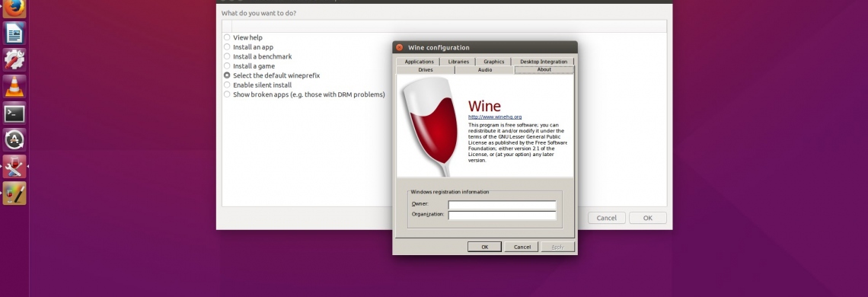Pick the Install a game option
Image resolution: width=868 pixels, height=297 pixels.
227,66
